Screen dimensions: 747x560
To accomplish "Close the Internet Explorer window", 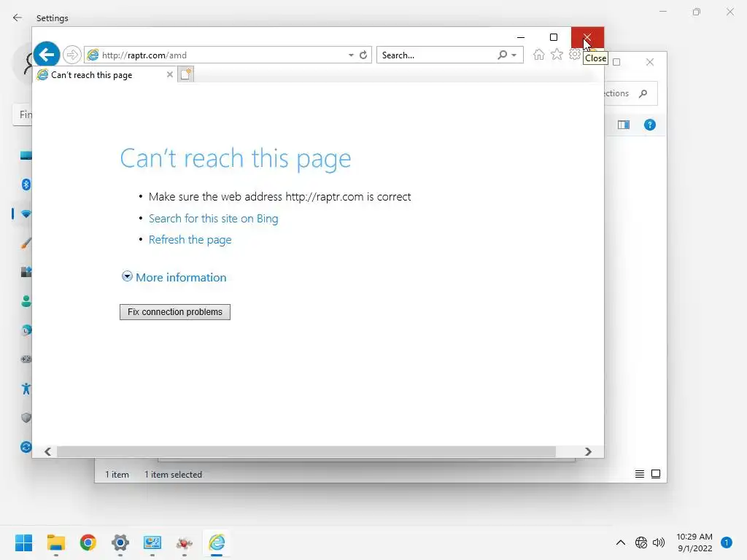I will (x=587, y=37).
